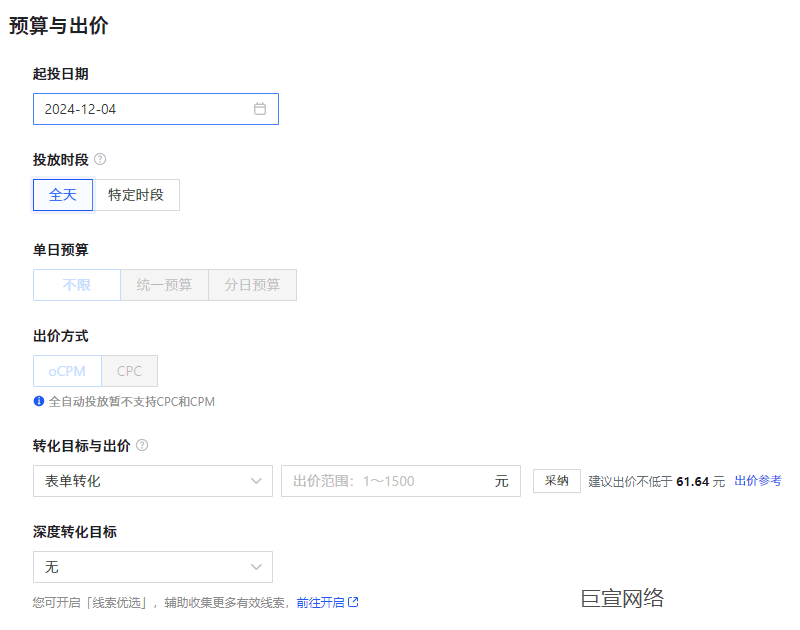Open the calendar picker for 起投日期
800x630 pixels.
coord(262,108)
